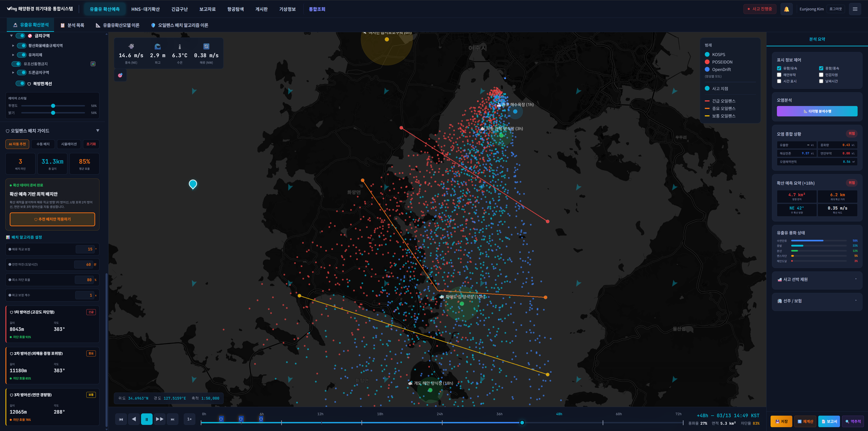Image resolution: width=868 pixels, height=431 pixels.
Task: Skip to timeline start button
Action: point(121,419)
